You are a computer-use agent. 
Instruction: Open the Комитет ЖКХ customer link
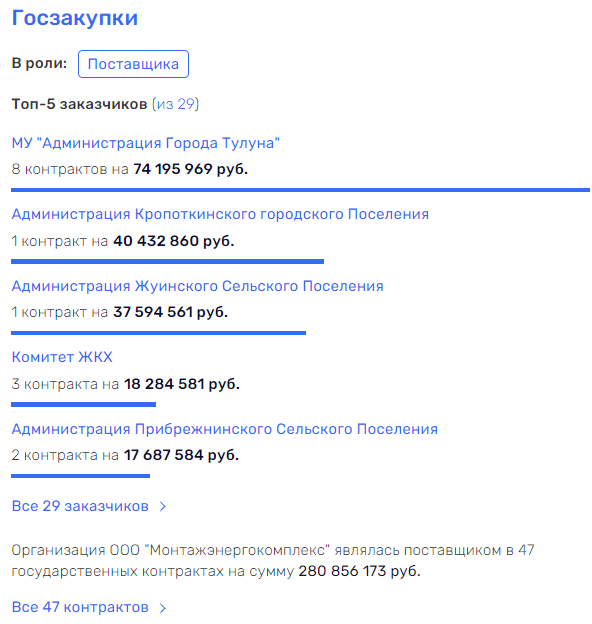[62, 357]
